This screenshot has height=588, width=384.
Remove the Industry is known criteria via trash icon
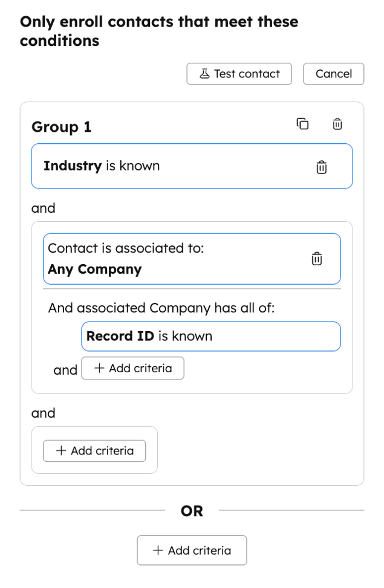point(321,166)
